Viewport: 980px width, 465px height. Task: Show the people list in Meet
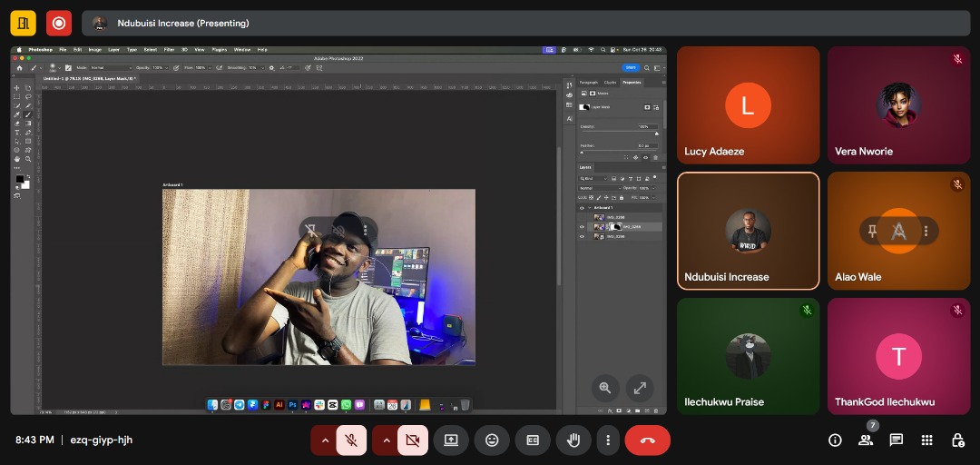[x=866, y=440]
